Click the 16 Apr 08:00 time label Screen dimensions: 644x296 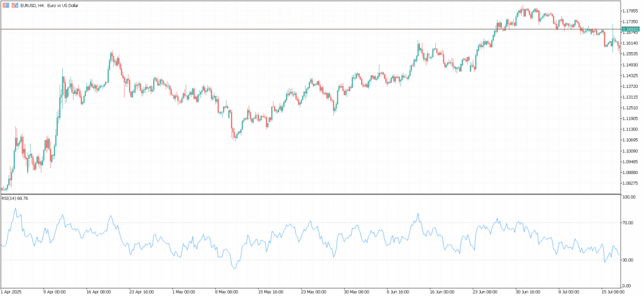99,292
